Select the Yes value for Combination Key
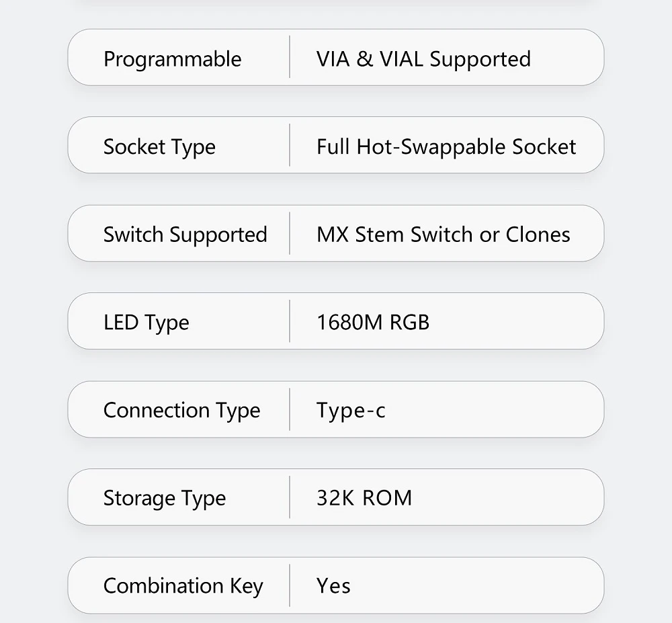 pyautogui.click(x=333, y=586)
